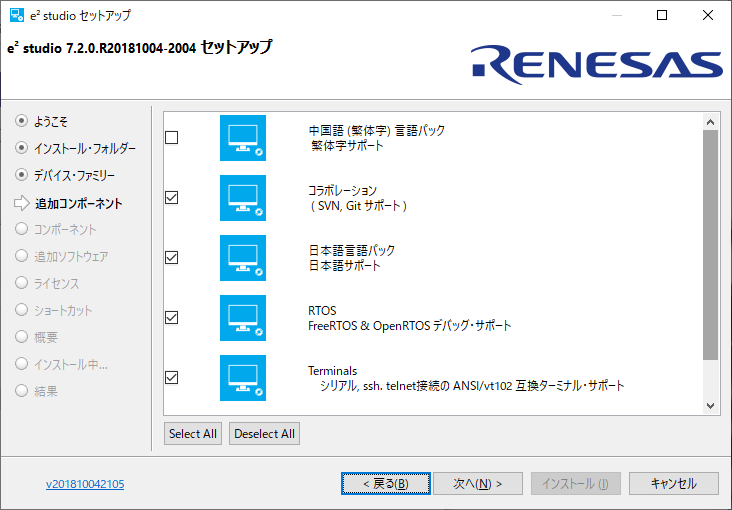Select the デバイス・ファミリー step radio
Image resolution: width=732 pixels, height=510 pixels.
pos(21,175)
